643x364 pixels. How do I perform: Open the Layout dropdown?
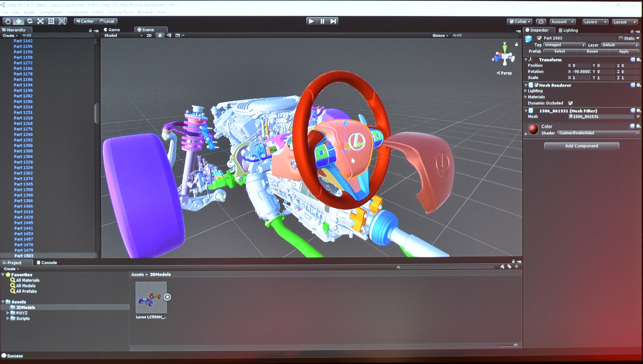point(625,22)
